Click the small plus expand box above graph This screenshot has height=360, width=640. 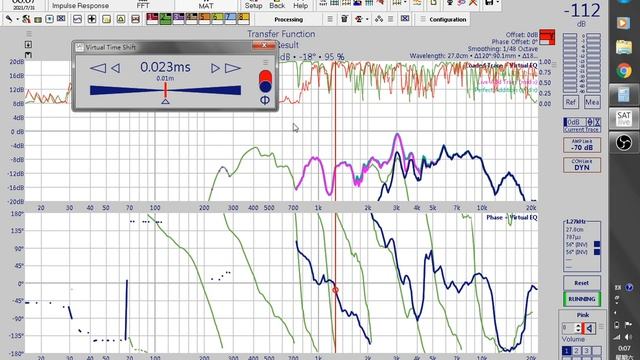[x=28, y=44]
